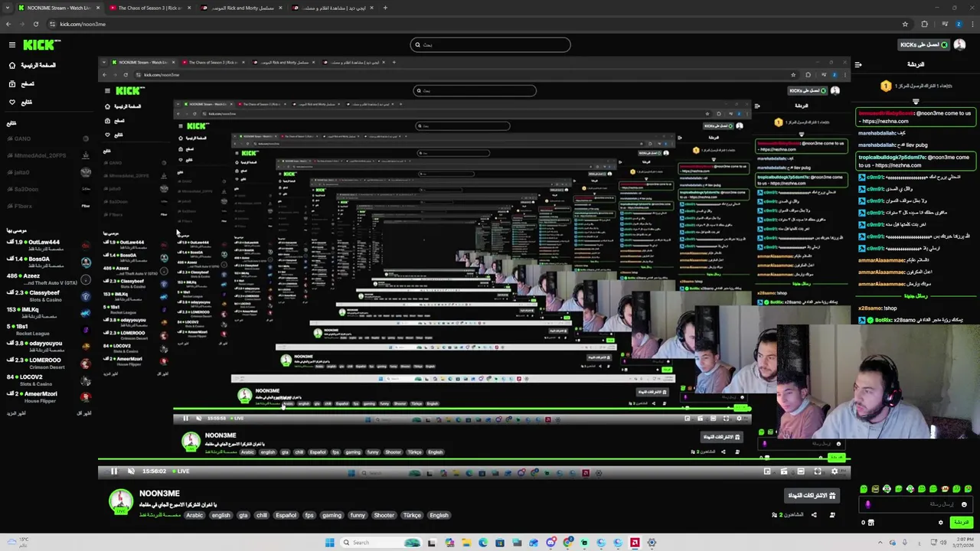The image size is (980, 551).
Task: Select the gta tag under NOON3ME title
Action: click(243, 515)
